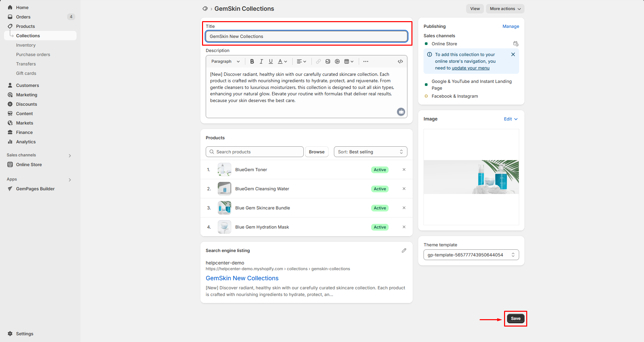Insert image into the description
This screenshot has width=644, height=342.
click(328, 61)
